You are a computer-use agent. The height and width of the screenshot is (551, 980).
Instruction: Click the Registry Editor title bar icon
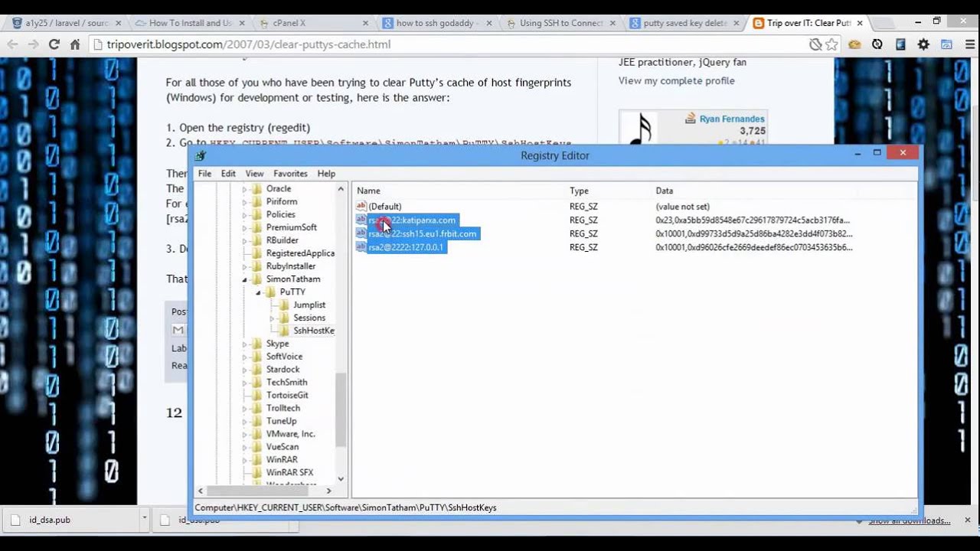point(201,155)
